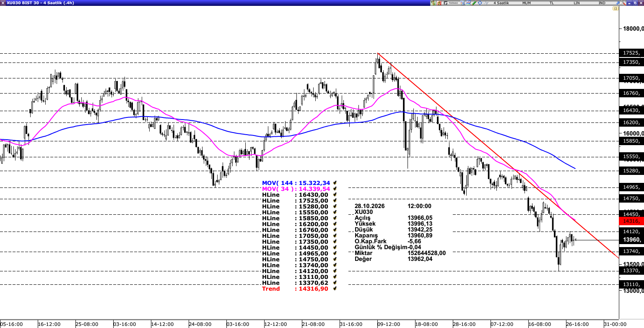Open the 4 Saatlik timeframe selector
This screenshot has width=644, height=328.
pos(501,3)
